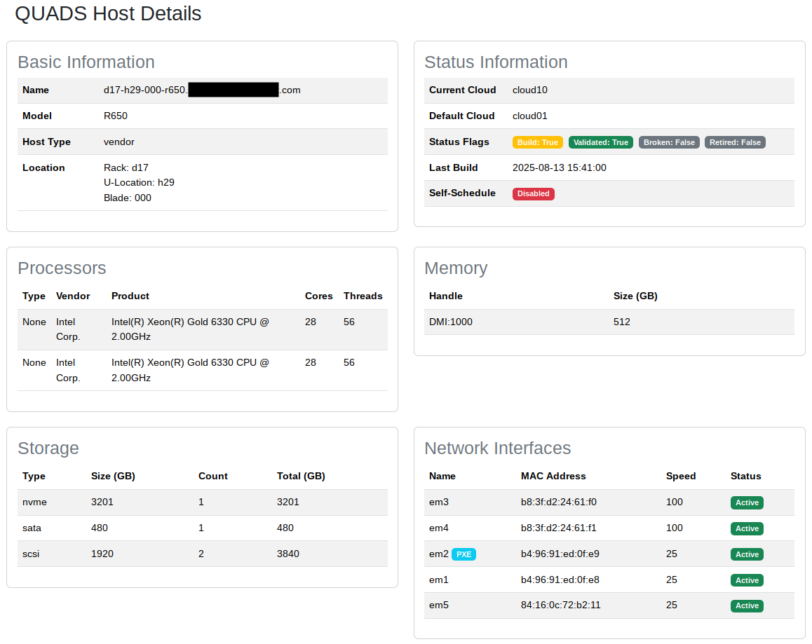
Task: Click the Last Build timestamp value
Action: click(x=559, y=168)
